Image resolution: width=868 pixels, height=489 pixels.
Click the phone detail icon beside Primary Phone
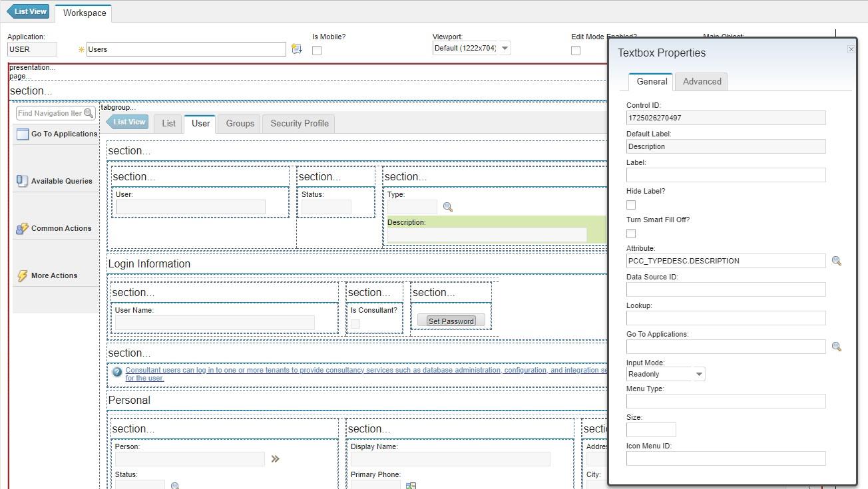[x=411, y=485]
